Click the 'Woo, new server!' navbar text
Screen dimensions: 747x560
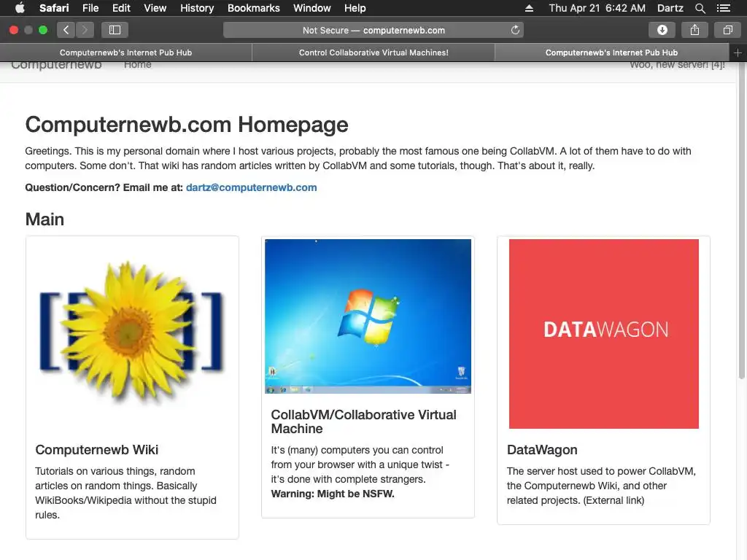coord(677,65)
